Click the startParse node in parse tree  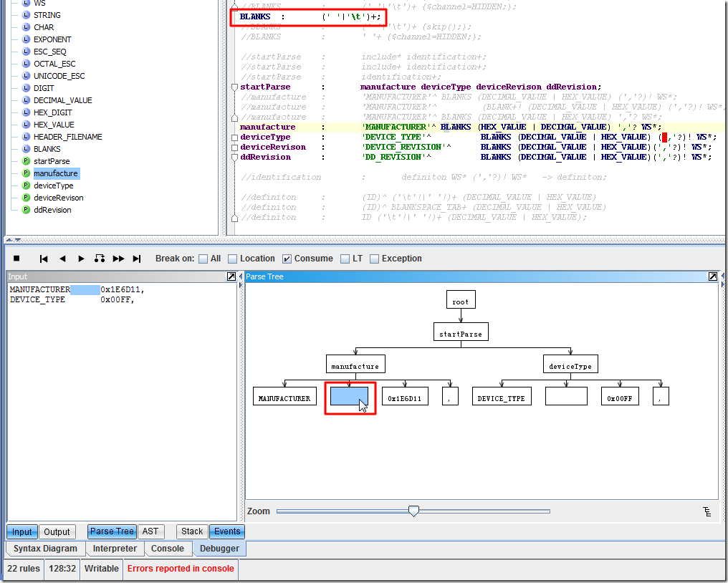click(x=461, y=332)
